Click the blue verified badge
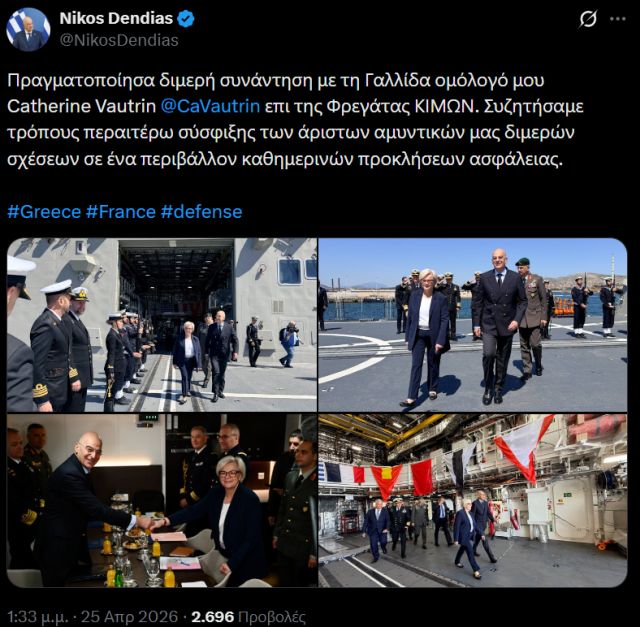 [186, 19]
